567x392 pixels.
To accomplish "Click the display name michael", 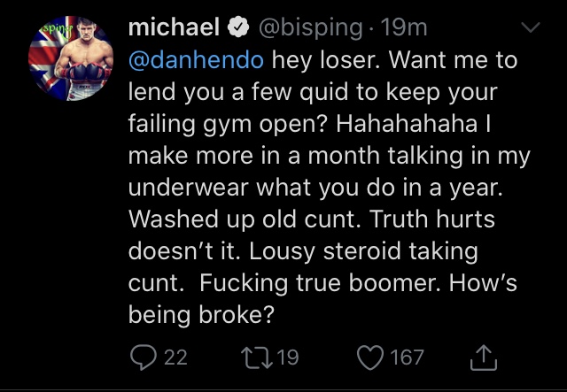I will coord(175,27).
